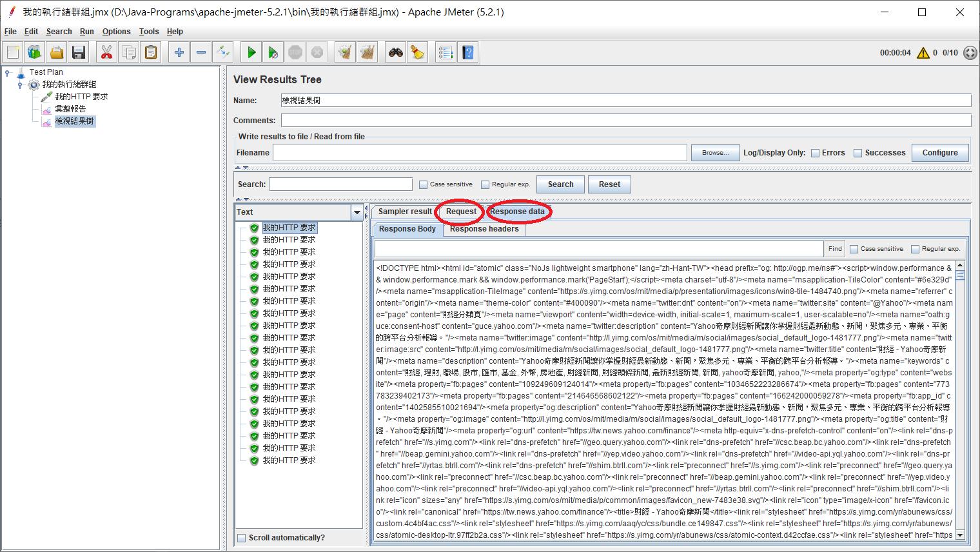Click the Cut scissors icon
Viewport: 980px width, 552px height.
click(107, 52)
